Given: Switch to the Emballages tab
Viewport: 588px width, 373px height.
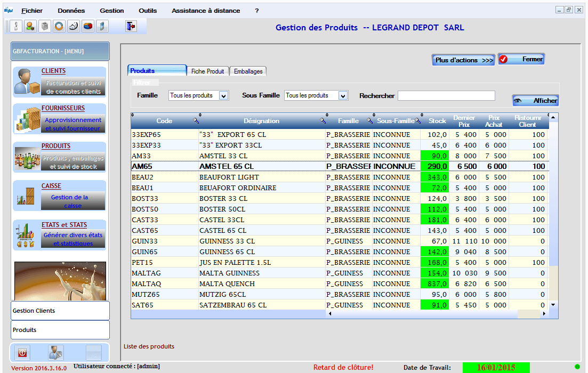Looking at the screenshot, I should [x=248, y=71].
